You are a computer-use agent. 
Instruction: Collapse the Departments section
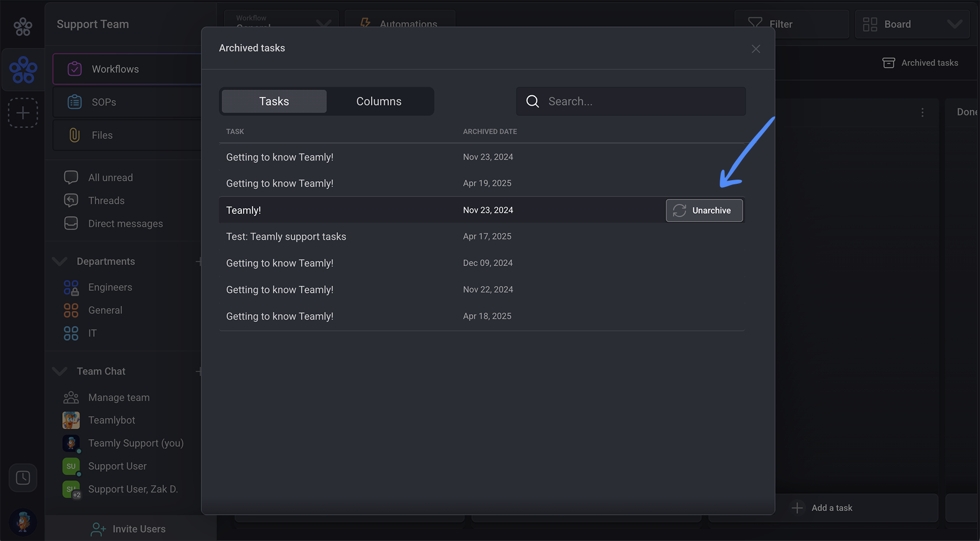pos(60,261)
